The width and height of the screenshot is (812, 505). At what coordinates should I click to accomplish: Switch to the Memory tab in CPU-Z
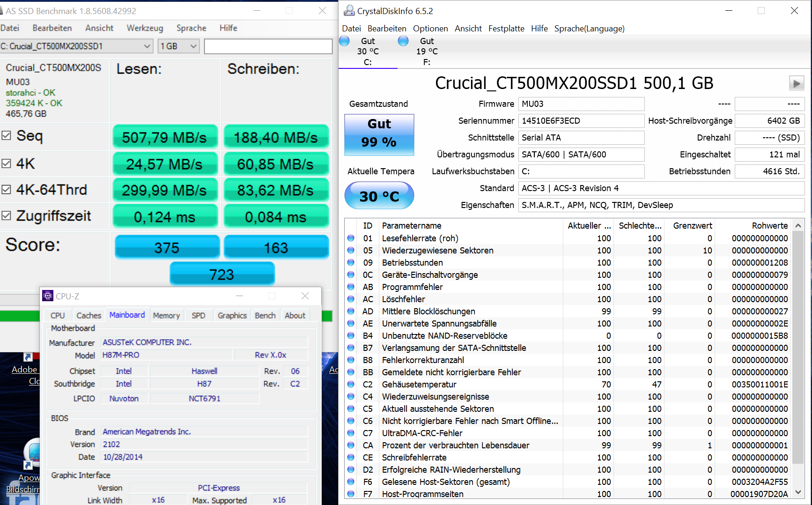(x=166, y=315)
